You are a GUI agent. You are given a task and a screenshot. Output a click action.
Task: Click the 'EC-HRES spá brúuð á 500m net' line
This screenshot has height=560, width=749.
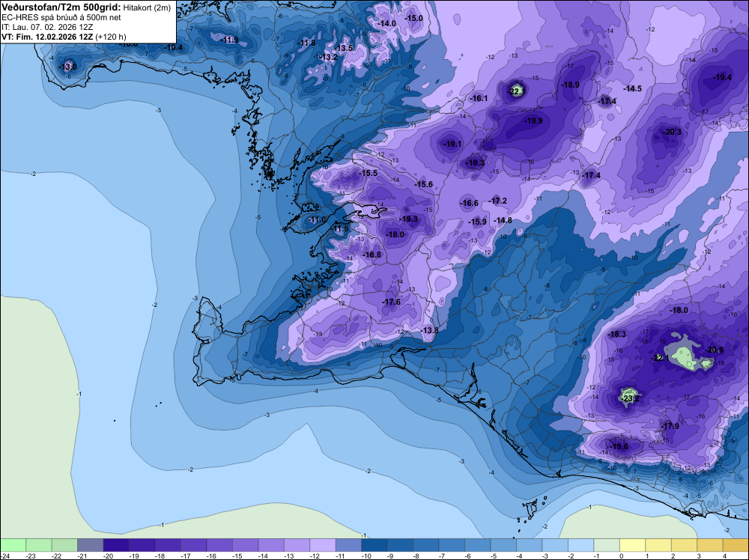coord(61,17)
